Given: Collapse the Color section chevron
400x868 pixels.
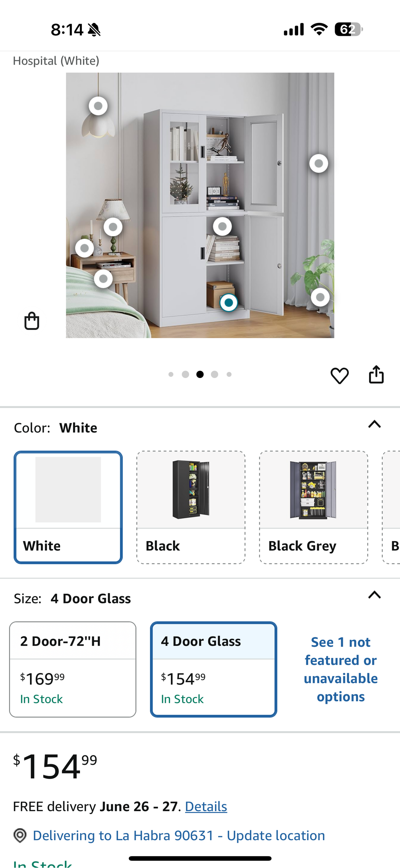Looking at the screenshot, I should pos(374,424).
